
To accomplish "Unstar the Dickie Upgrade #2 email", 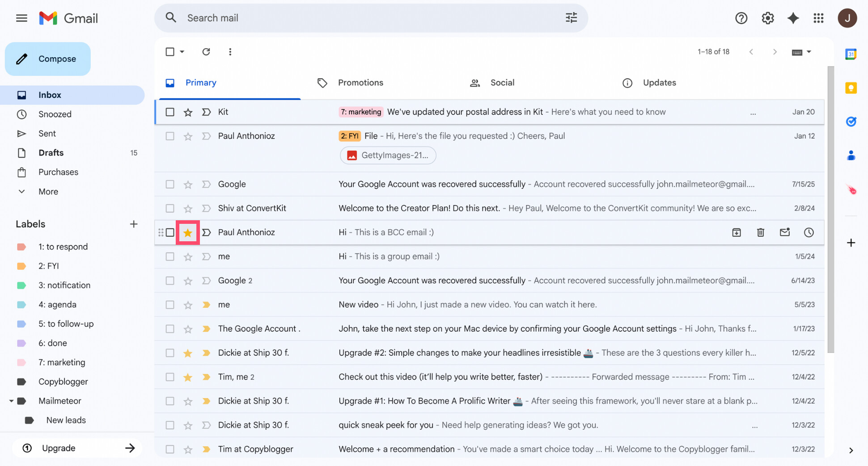I will (x=188, y=353).
